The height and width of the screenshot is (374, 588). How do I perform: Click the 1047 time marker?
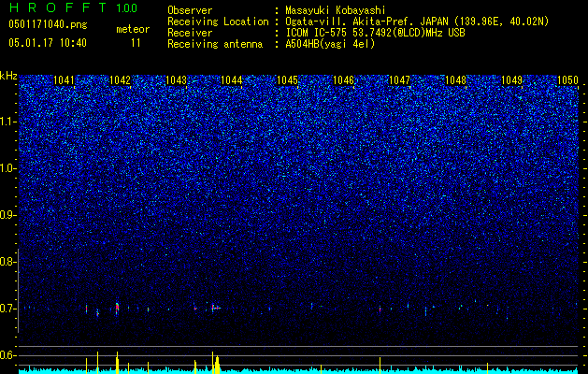[x=399, y=80]
